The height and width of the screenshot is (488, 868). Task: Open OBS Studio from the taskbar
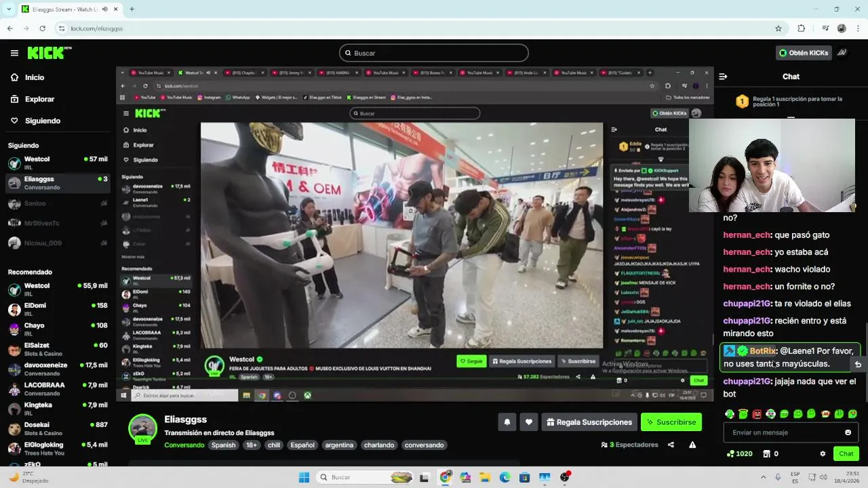(x=565, y=477)
